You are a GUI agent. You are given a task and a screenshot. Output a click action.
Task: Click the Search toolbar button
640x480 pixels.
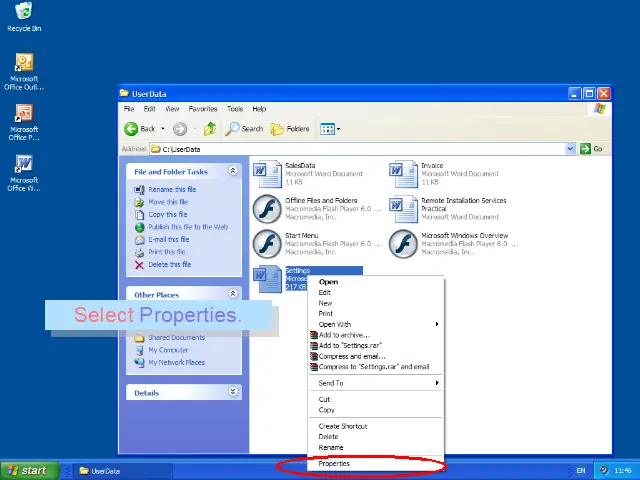(244, 129)
